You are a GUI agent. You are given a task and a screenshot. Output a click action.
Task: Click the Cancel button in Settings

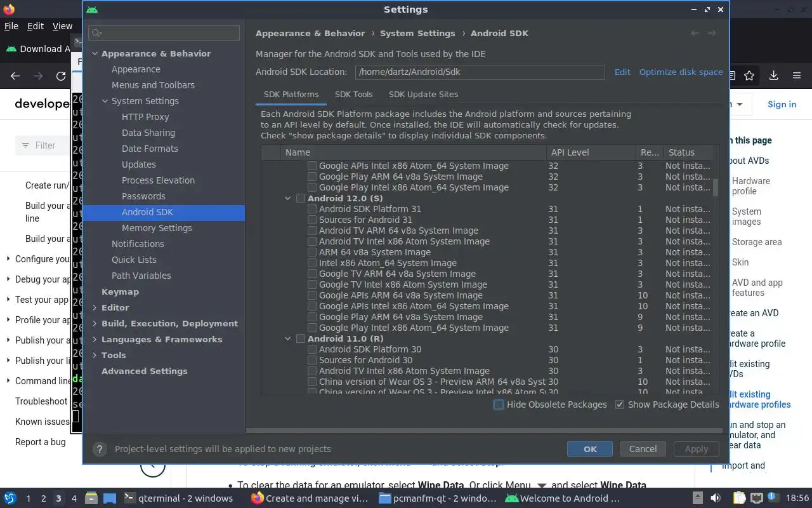click(643, 449)
